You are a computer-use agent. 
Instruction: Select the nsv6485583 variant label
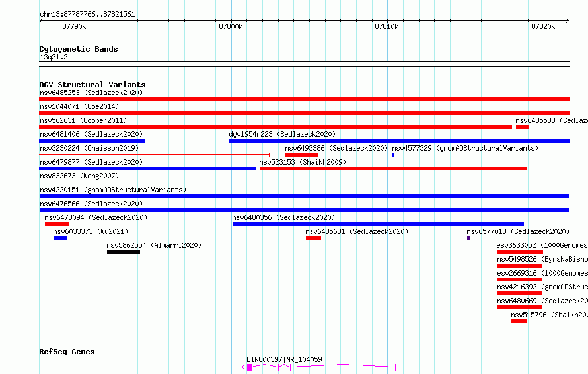[x=552, y=120]
